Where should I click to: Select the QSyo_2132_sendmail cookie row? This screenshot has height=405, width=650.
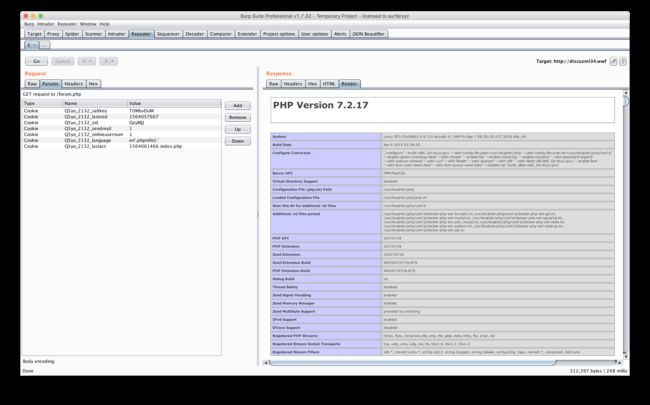coord(122,129)
